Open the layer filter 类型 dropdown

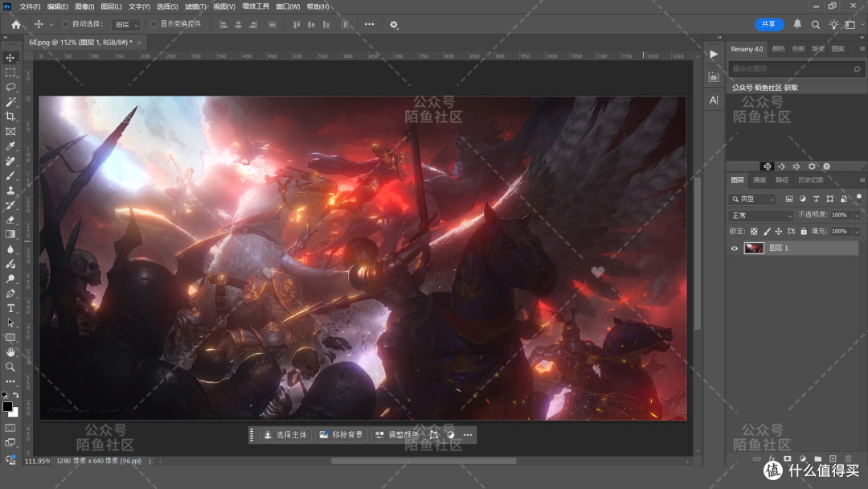[x=753, y=199]
